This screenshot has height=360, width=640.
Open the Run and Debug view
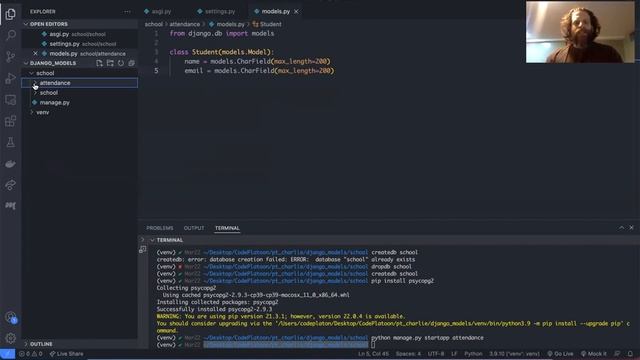[11, 78]
